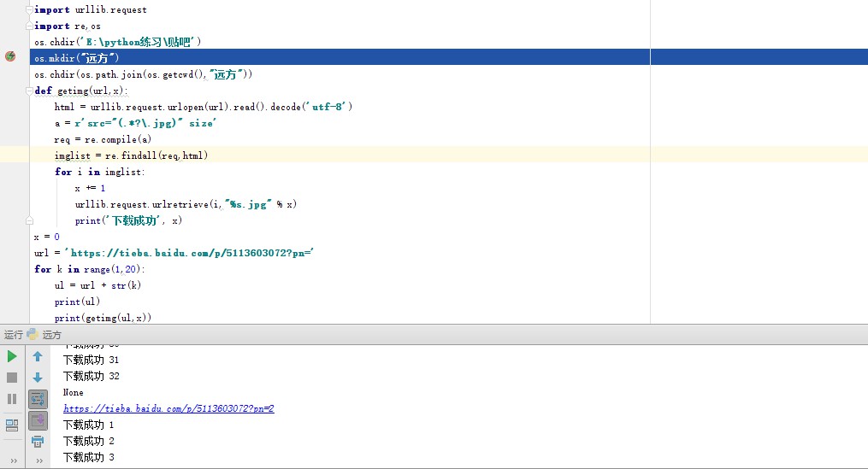This screenshot has width=868, height=469.
Task: Click the Python icon beside run name 远方
Action: pos(32,335)
